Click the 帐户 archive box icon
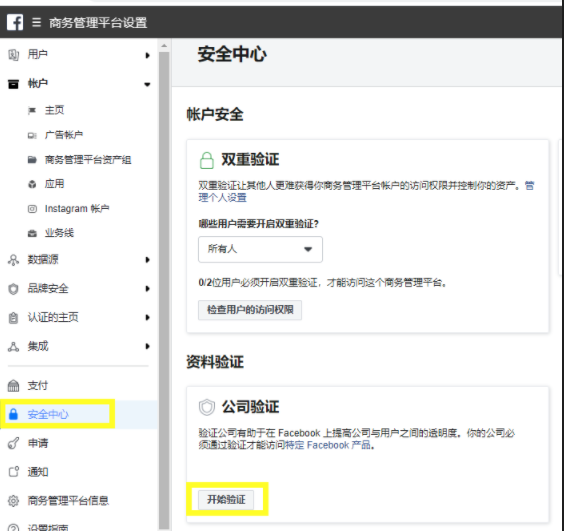Screen dimensions: 564x531 click(x=13, y=84)
